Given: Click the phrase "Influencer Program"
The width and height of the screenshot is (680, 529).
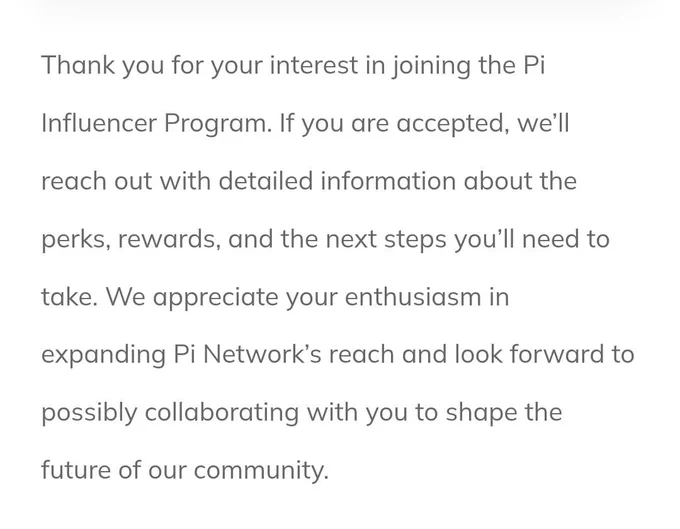Looking at the screenshot, I should click(x=157, y=123).
